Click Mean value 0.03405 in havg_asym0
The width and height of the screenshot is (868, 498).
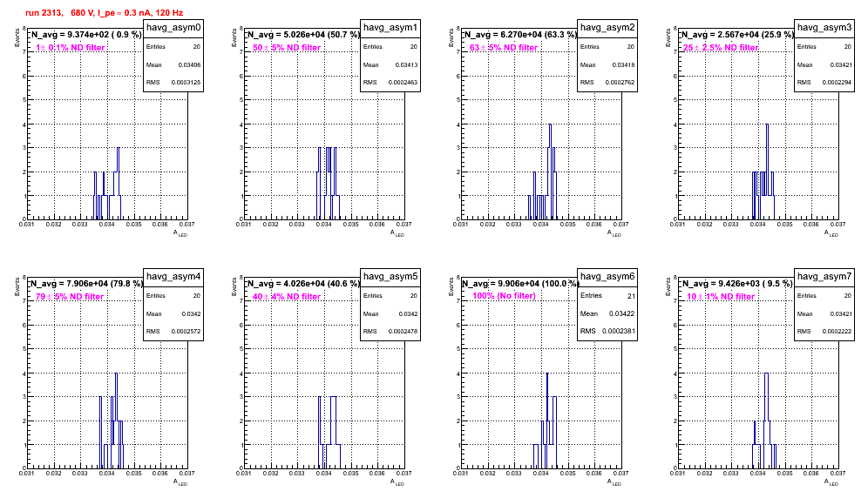pos(189,65)
